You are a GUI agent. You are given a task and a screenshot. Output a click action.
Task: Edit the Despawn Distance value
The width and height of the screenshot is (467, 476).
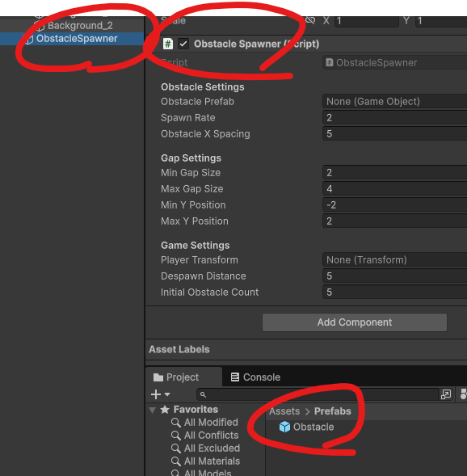coord(394,276)
